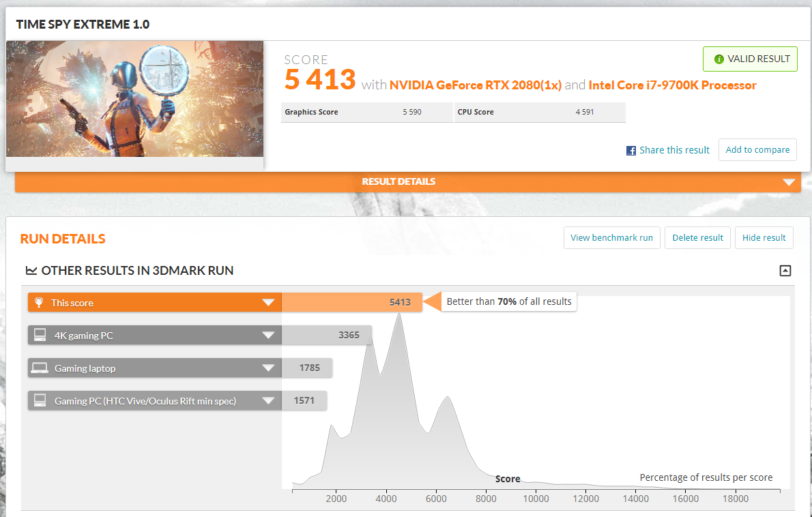812x517 pixels.
Task: Click the Time Spy Extreme benchmark thumbnail
Action: point(134,99)
